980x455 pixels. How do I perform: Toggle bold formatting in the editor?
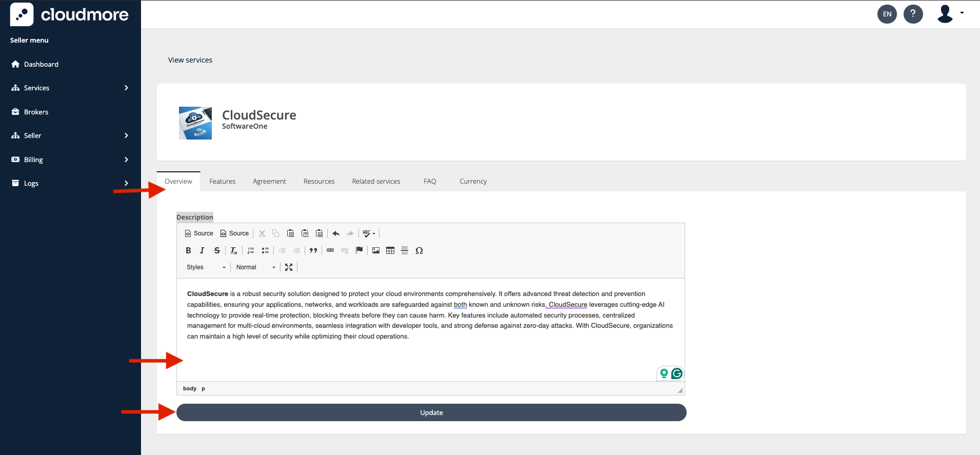188,250
